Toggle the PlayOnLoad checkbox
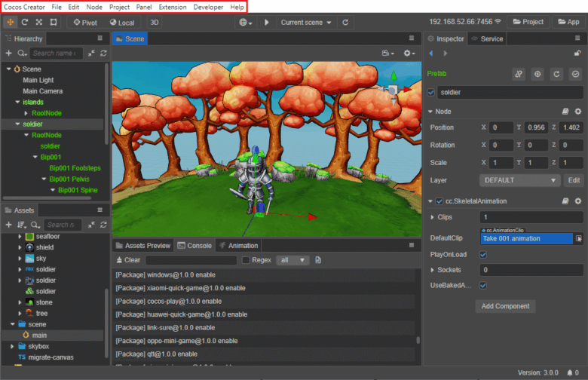 tap(483, 254)
